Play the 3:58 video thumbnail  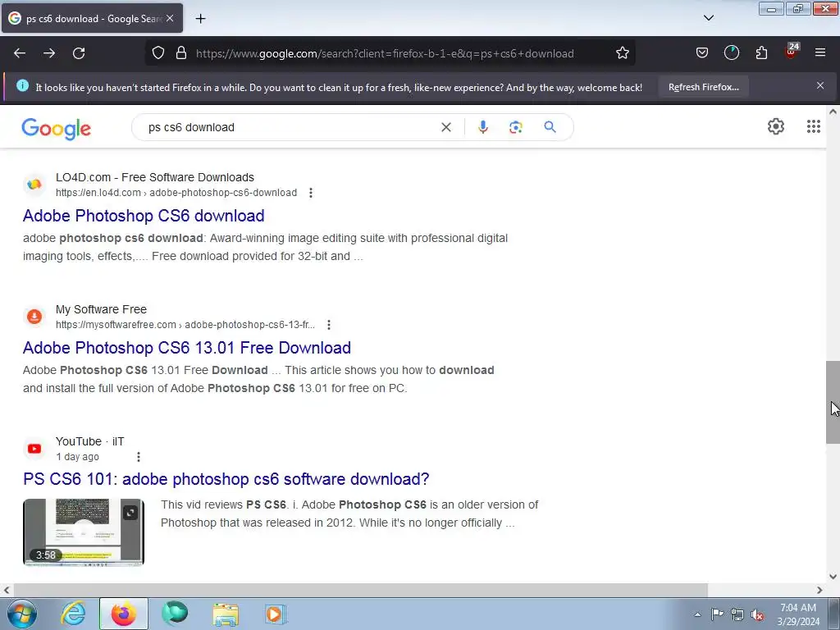click(84, 532)
